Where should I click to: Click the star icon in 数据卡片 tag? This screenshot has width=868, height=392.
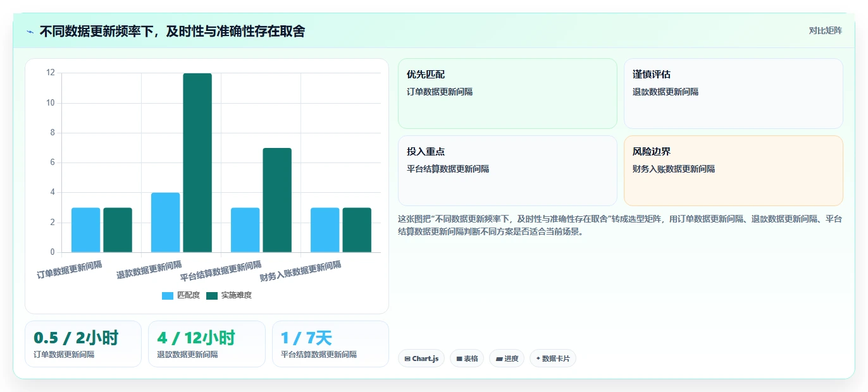tap(538, 358)
